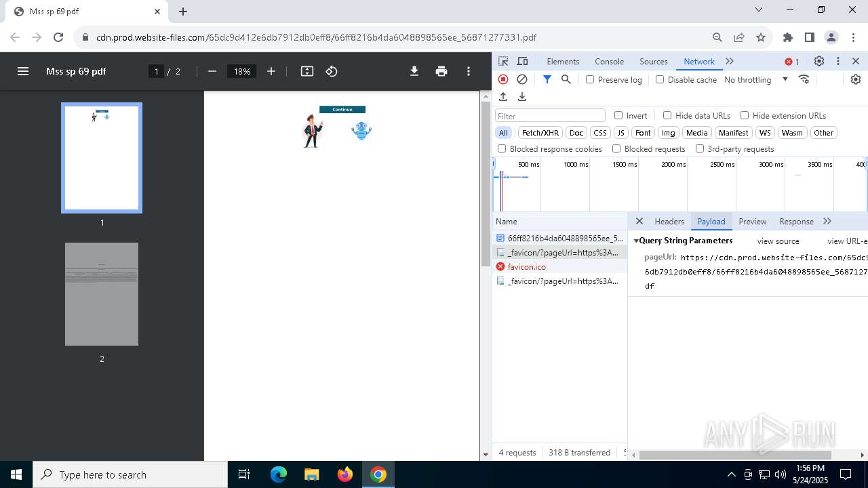
Task: Check 3rd-party requests checkbox
Action: [x=700, y=148]
